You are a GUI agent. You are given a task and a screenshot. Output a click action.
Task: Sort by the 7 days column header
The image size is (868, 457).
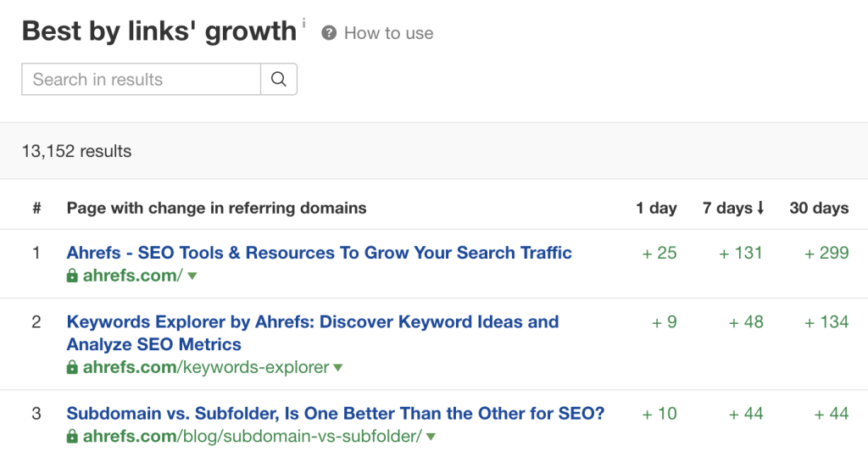tap(733, 208)
